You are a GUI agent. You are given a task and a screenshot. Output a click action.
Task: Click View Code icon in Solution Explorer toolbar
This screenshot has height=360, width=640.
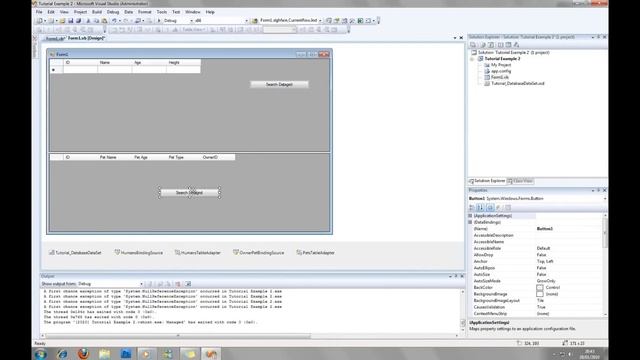(500, 45)
